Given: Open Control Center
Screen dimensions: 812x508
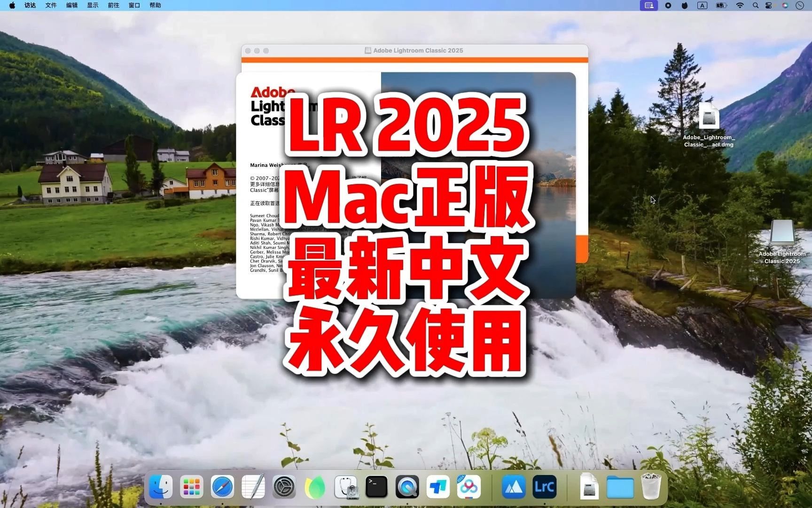Looking at the screenshot, I should pos(769,5).
